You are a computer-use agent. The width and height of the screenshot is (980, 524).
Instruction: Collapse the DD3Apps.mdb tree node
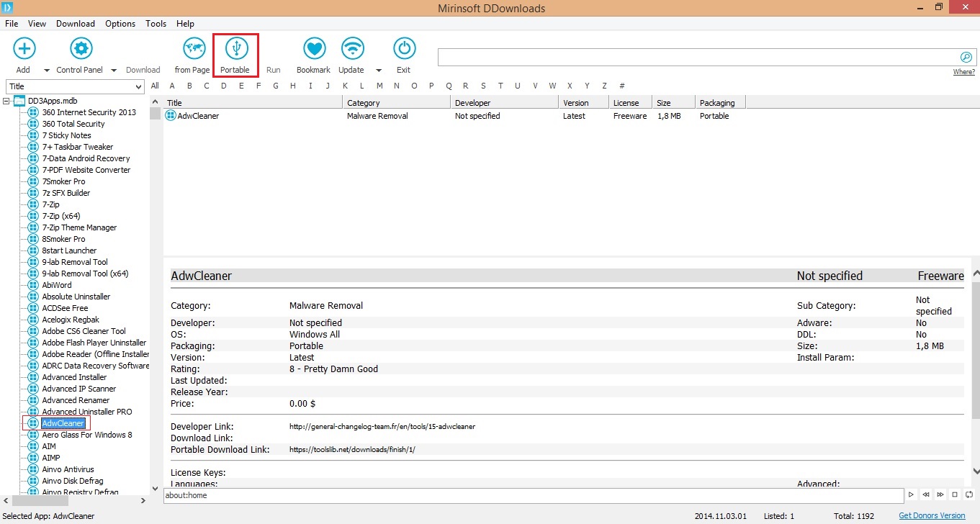pyautogui.click(x=6, y=101)
